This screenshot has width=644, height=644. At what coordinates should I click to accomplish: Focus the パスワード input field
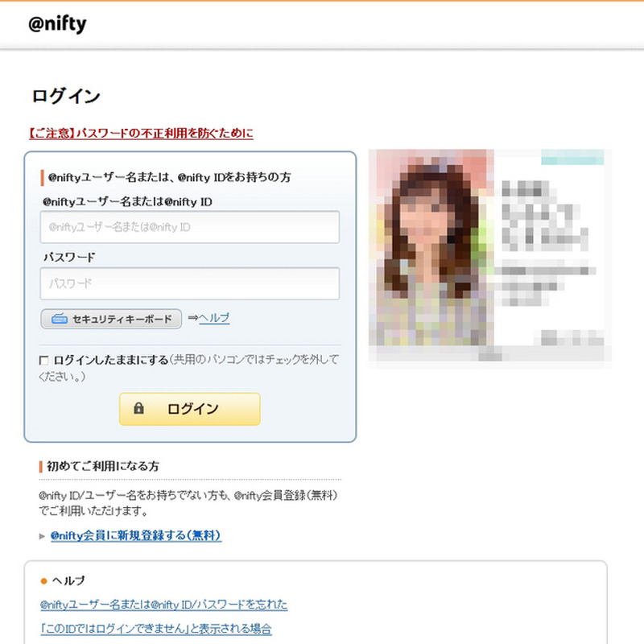tap(190, 283)
